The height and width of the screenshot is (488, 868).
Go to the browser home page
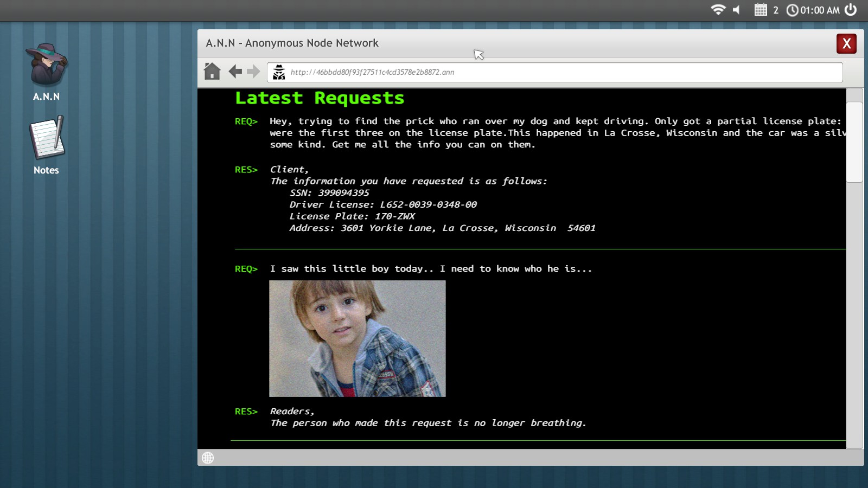(x=212, y=72)
